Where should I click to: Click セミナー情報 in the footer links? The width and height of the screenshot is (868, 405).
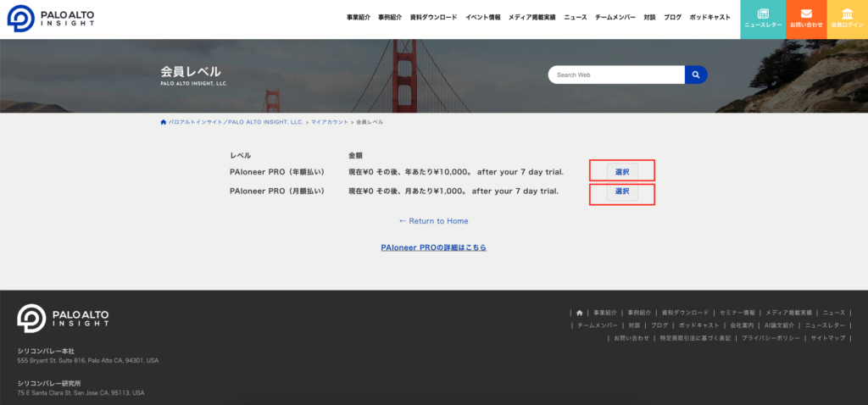click(737, 313)
